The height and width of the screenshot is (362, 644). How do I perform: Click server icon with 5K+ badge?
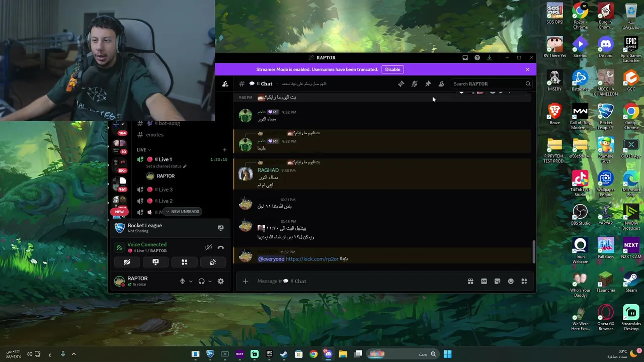tap(119, 165)
